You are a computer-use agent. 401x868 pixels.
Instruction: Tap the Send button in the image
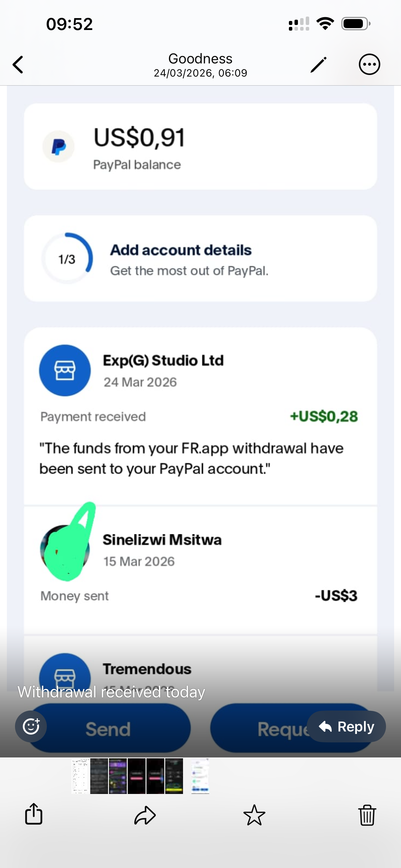108,729
